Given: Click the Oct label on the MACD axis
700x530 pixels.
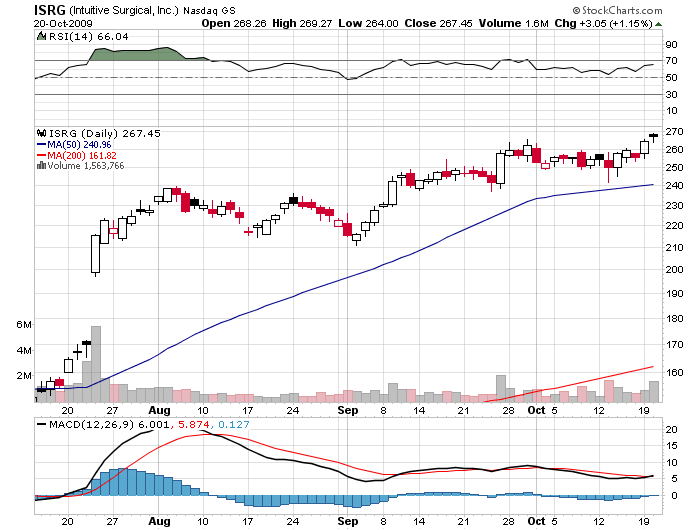Looking at the screenshot, I should (536, 521).
